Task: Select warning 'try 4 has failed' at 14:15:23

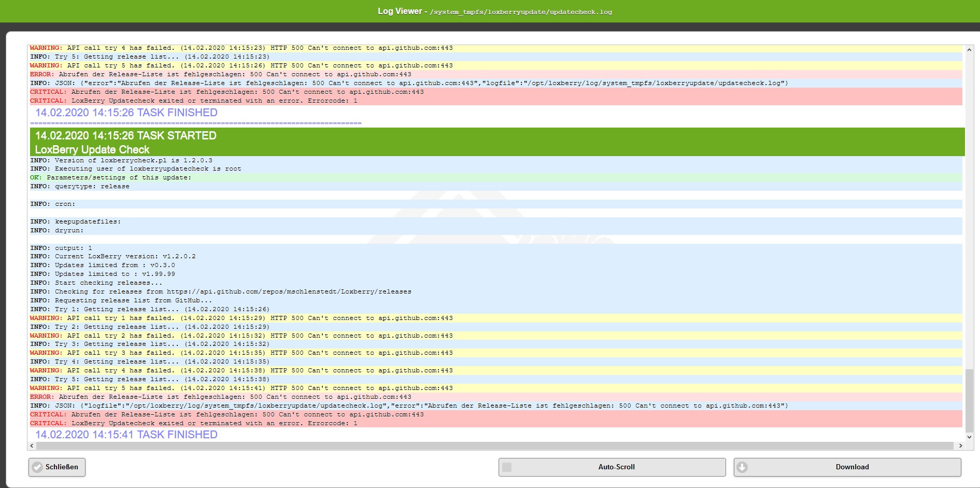Action: click(496, 48)
